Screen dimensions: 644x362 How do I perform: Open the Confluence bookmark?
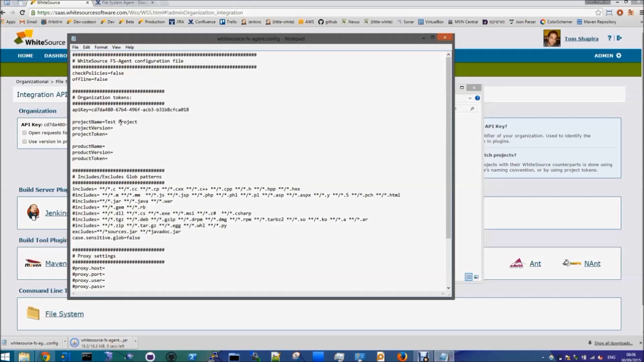[202, 22]
